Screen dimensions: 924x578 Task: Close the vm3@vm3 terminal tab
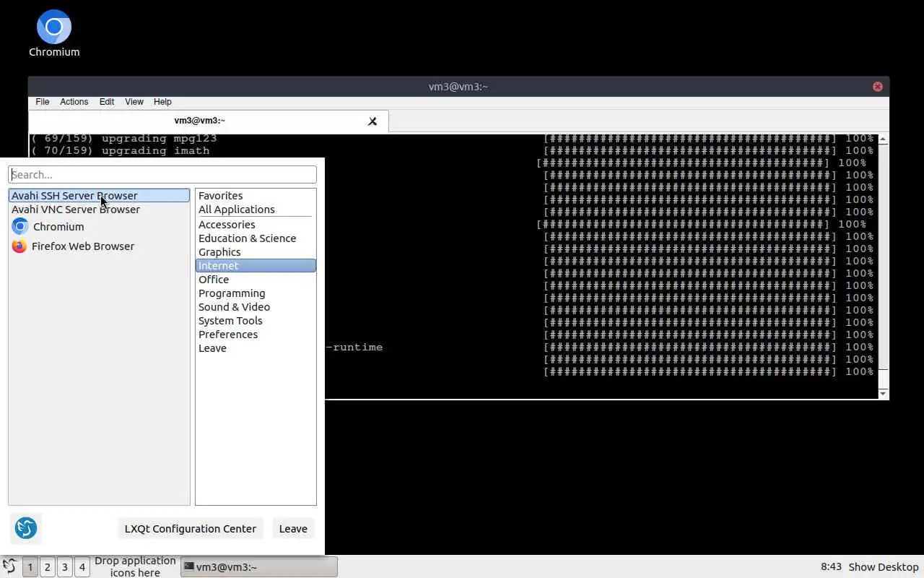(x=372, y=121)
